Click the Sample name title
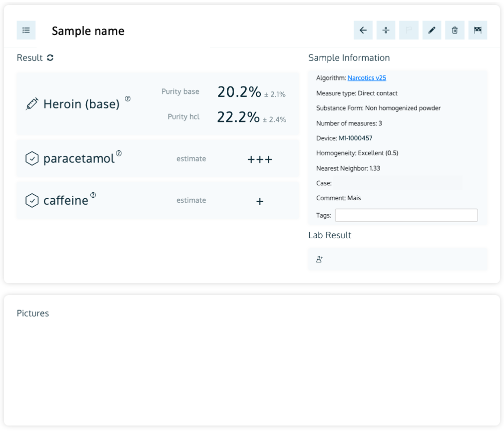This screenshot has width=504, height=431. [88, 31]
